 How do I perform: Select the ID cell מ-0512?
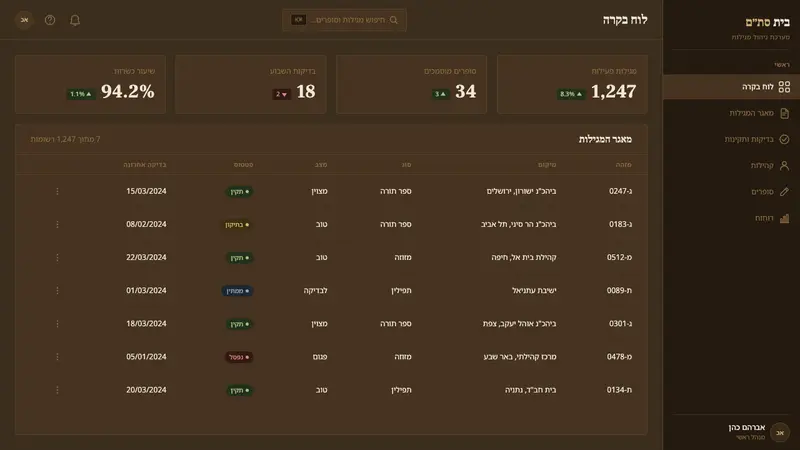tap(619, 258)
